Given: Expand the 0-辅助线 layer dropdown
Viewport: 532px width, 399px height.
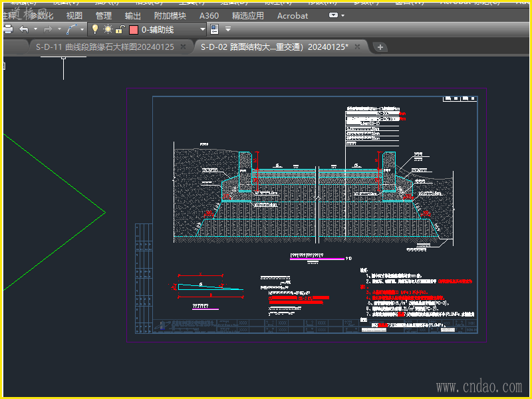Looking at the screenshot, I should (x=203, y=29).
